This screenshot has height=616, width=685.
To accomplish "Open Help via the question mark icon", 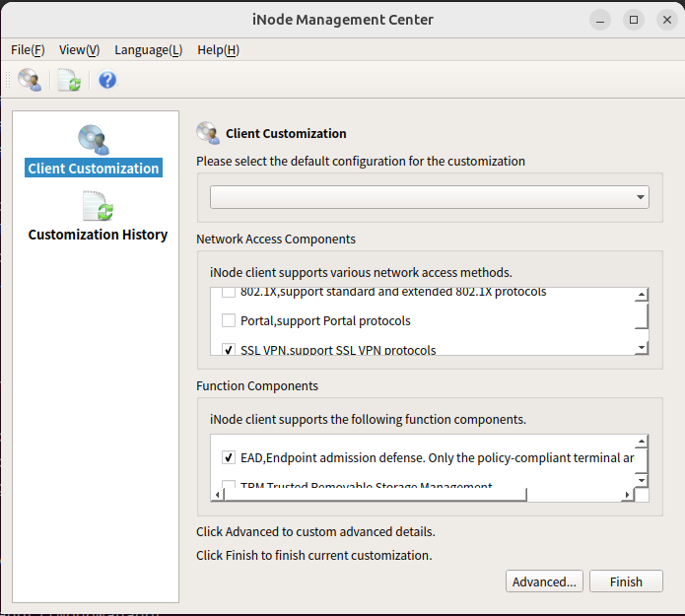I will point(107,80).
